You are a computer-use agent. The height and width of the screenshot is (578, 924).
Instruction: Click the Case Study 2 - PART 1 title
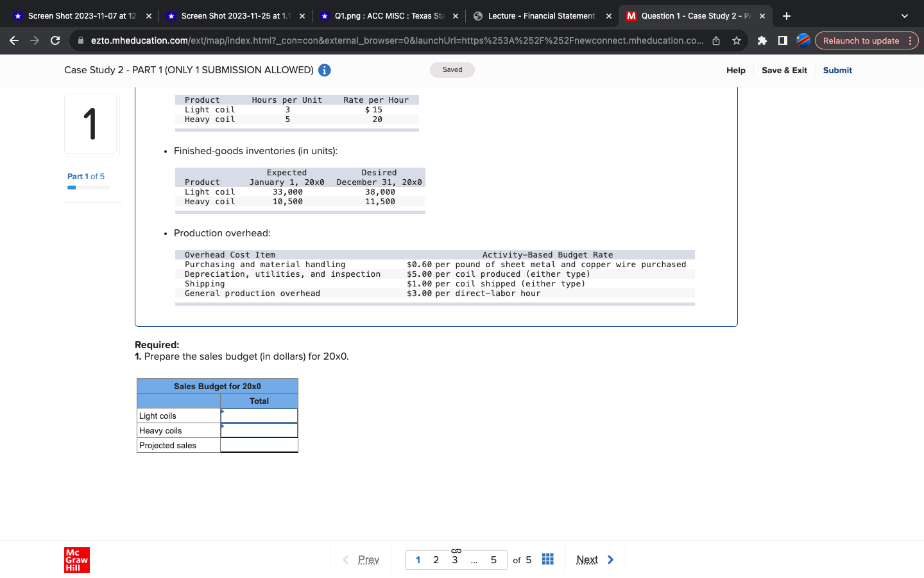pyautogui.click(x=189, y=70)
